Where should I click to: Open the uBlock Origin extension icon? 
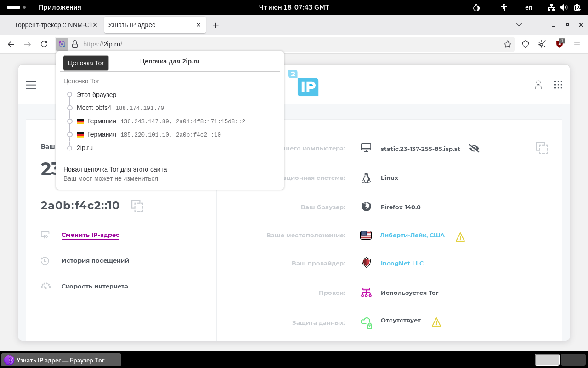point(560,44)
